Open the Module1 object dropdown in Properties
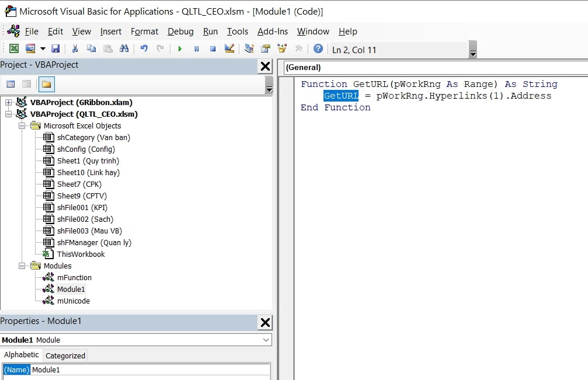Screen dimensions: 588x380 266,340
